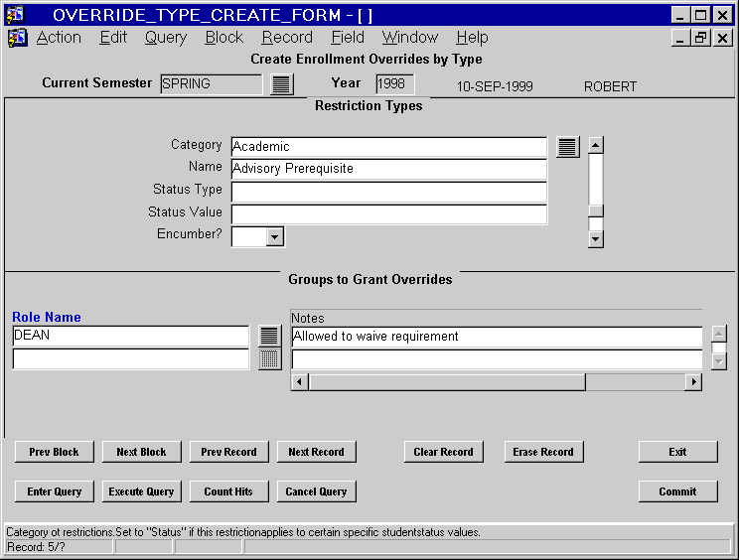Open the semester list of values button

click(282, 84)
